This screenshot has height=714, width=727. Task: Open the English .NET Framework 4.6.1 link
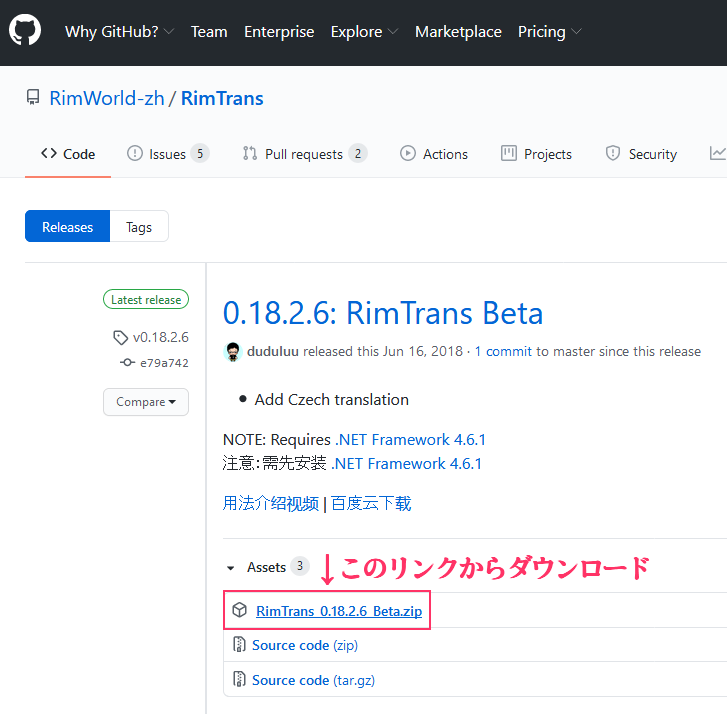click(x=410, y=440)
